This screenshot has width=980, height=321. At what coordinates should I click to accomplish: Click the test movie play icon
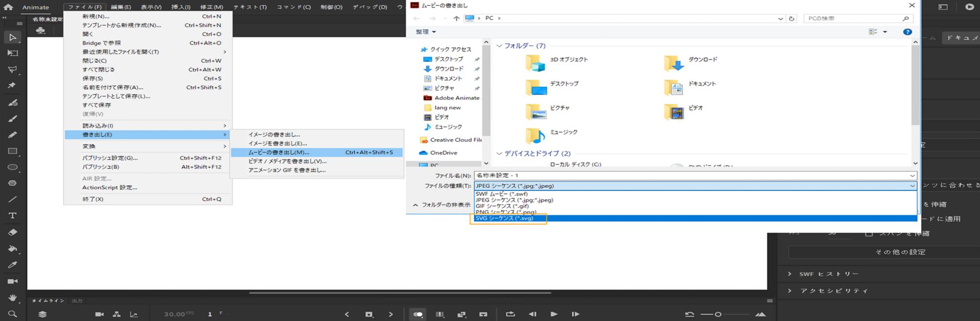969,7
